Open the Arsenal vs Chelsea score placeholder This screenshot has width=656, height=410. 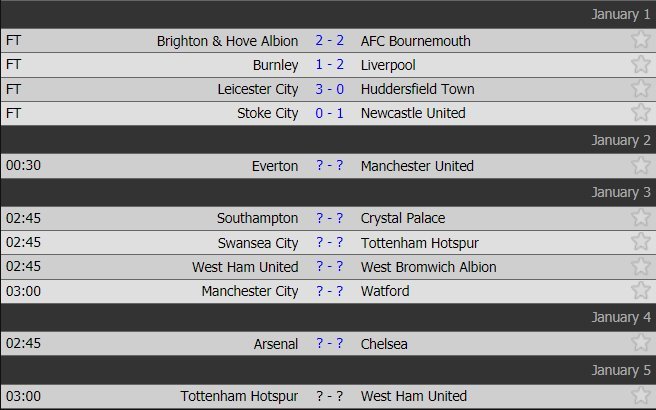pos(329,344)
